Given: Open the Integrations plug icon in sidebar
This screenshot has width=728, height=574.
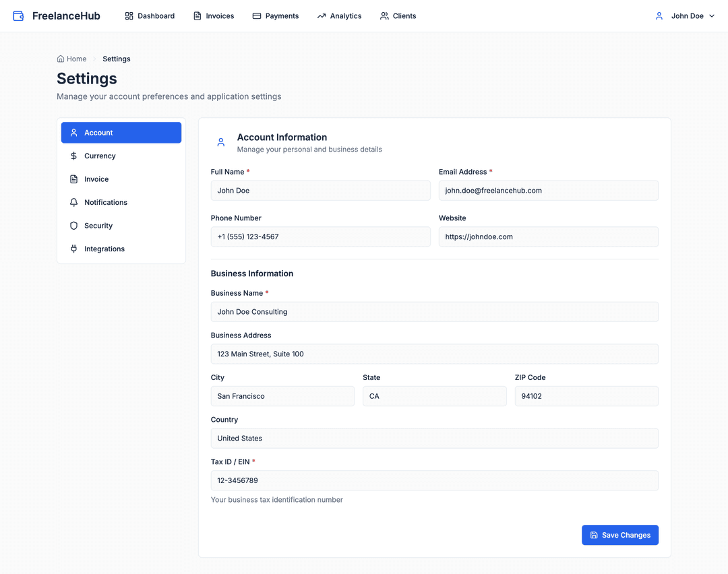Looking at the screenshot, I should (73, 249).
